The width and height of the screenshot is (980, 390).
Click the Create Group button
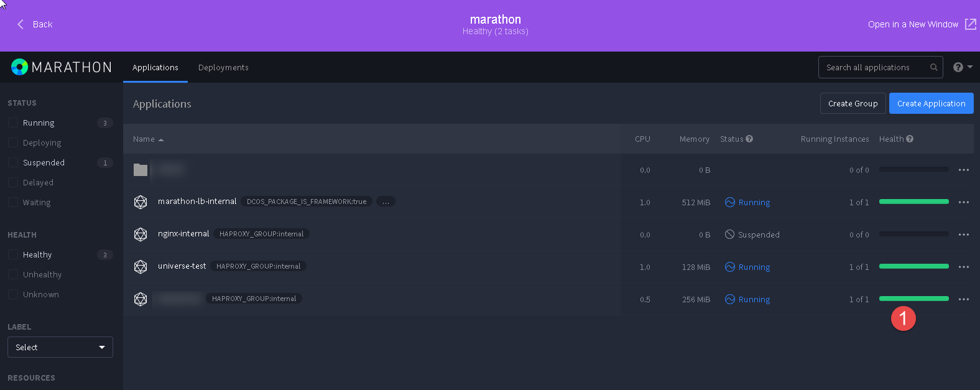[x=853, y=103]
